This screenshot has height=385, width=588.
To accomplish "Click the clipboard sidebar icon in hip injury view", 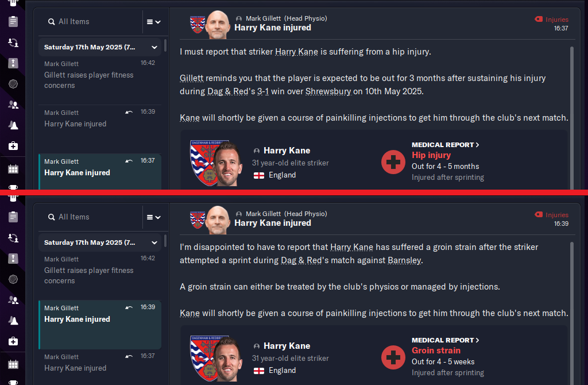I will pyautogui.click(x=13, y=22).
